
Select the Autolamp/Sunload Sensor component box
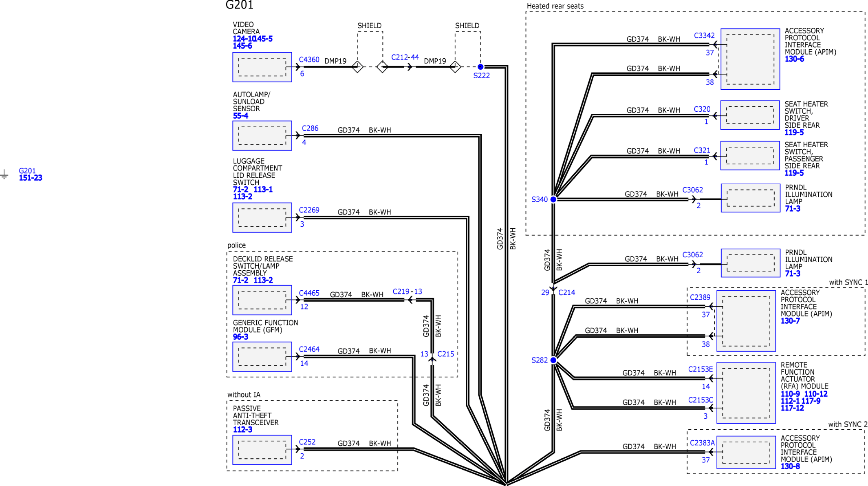point(262,136)
